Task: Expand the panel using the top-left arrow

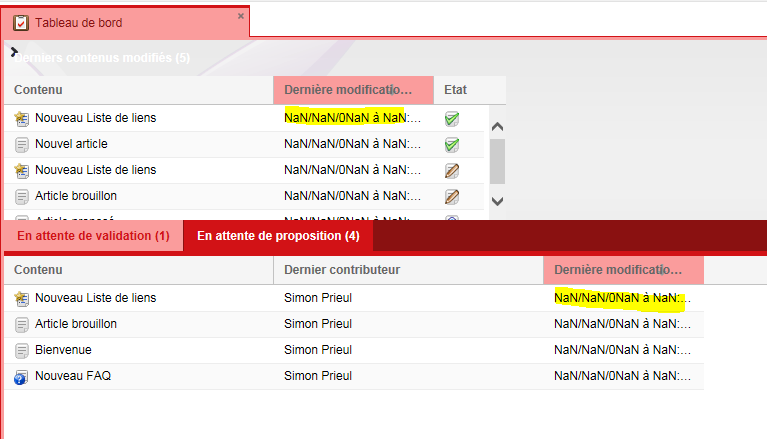Action: (x=13, y=51)
